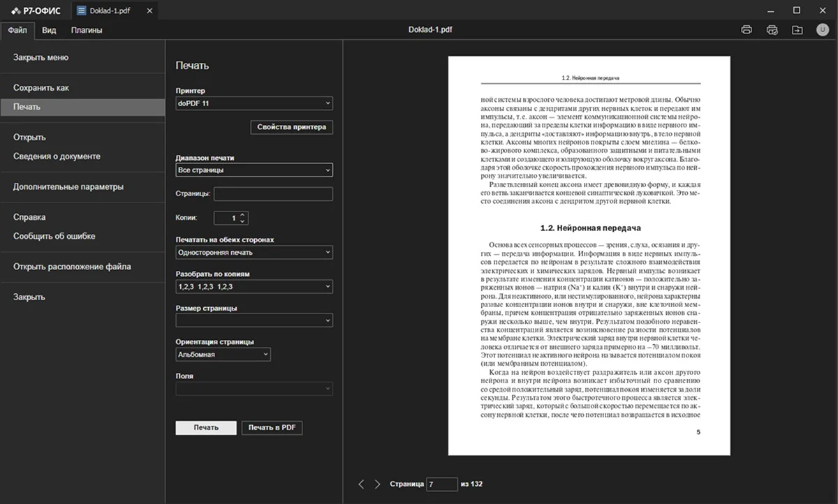Go to previous page arrow in preview
838x504 pixels.
click(361, 484)
